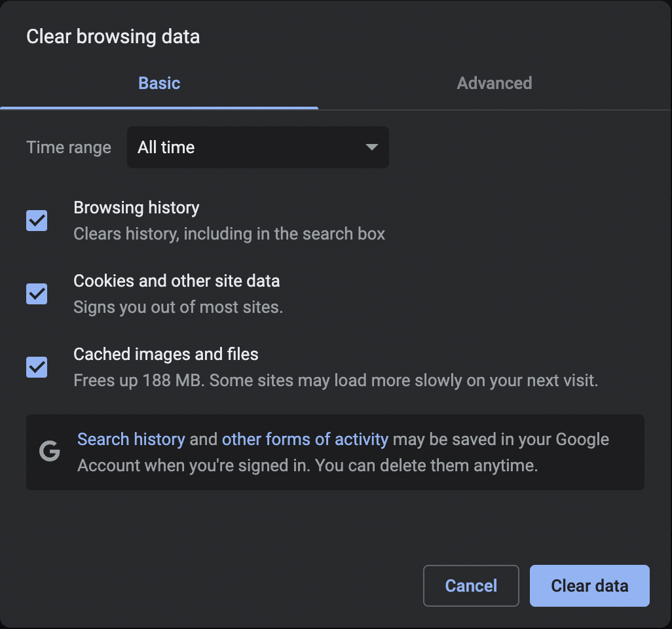Open the Time range dropdown
The width and height of the screenshot is (672, 629).
click(x=258, y=147)
